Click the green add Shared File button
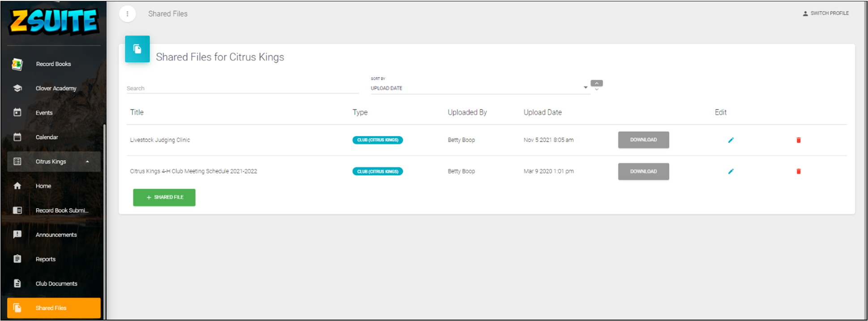Image resolution: width=868 pixels, height=321 pixels. coord(164,197)
